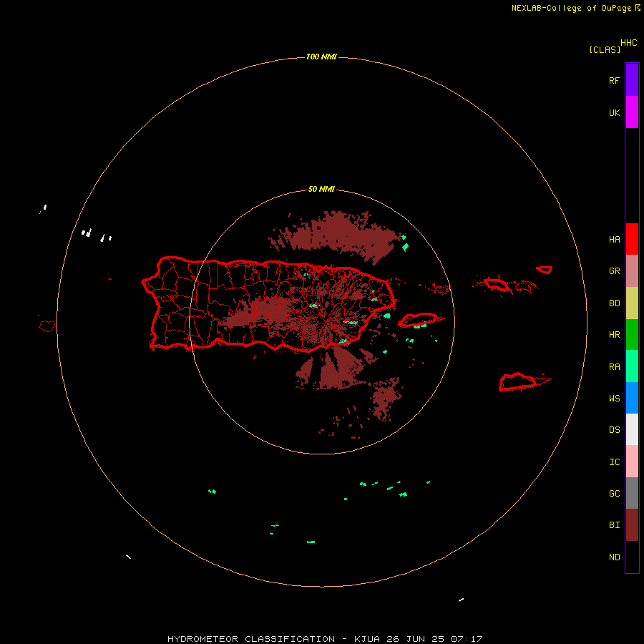Viewport: 644px width, 644px height.
Task: Click the UK magenta legend swatch
Action: [x=632, y=112]
